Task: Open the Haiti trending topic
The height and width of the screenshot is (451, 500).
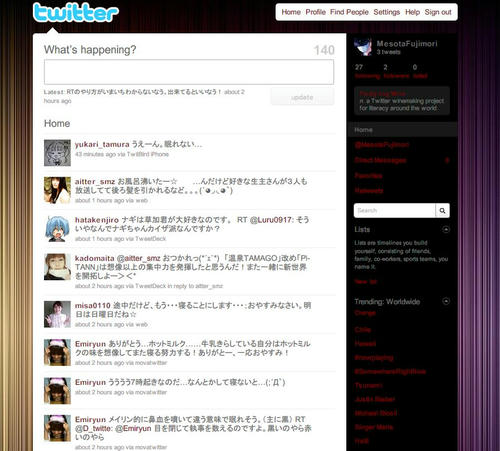Action: pyautogui.click(x=362, y=441)
